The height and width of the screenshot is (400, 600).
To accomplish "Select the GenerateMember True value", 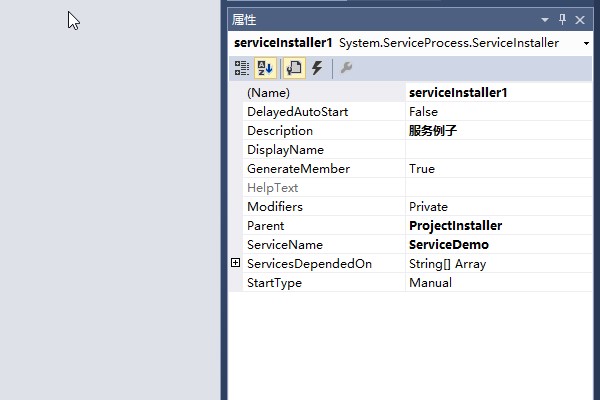I will (498, 169).
